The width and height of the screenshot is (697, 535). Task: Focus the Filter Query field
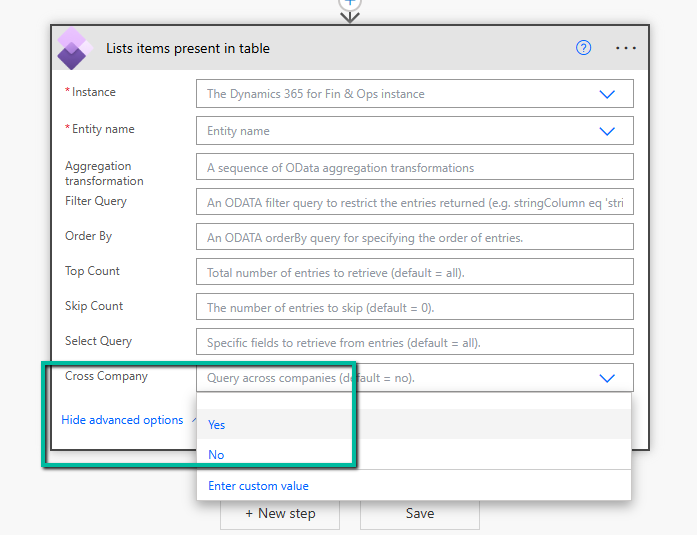[x=415, y=202]
